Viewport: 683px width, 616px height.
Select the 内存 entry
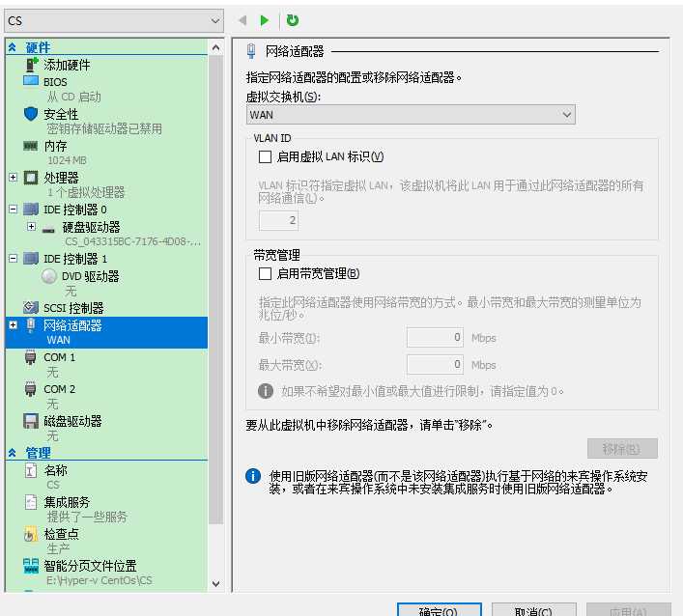pyautogui.click(x=55, y=146)
